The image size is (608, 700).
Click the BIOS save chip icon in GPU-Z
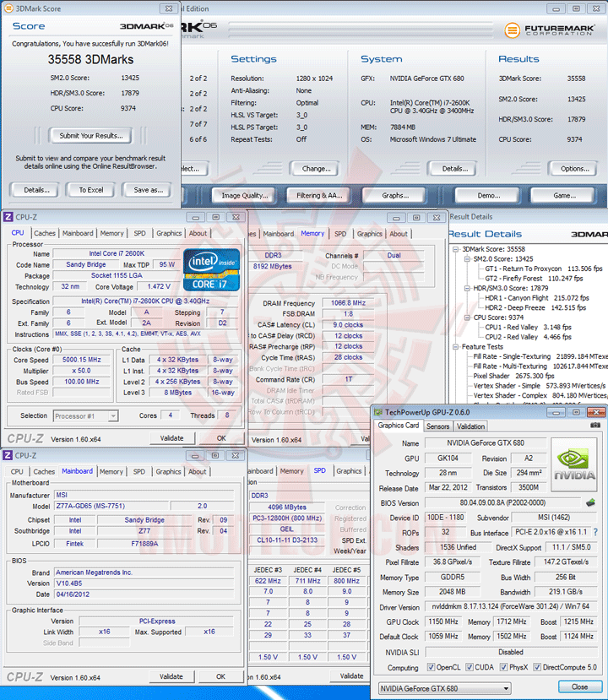590,502
